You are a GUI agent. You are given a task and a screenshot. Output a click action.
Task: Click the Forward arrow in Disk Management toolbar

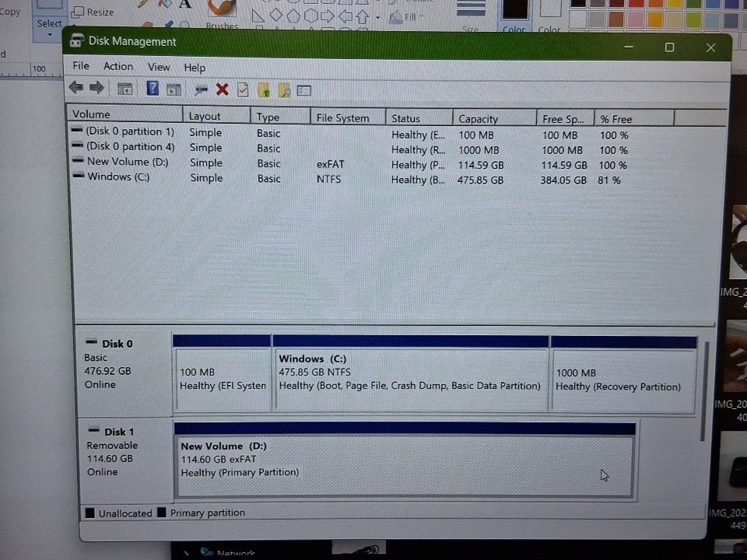point(96,88)
